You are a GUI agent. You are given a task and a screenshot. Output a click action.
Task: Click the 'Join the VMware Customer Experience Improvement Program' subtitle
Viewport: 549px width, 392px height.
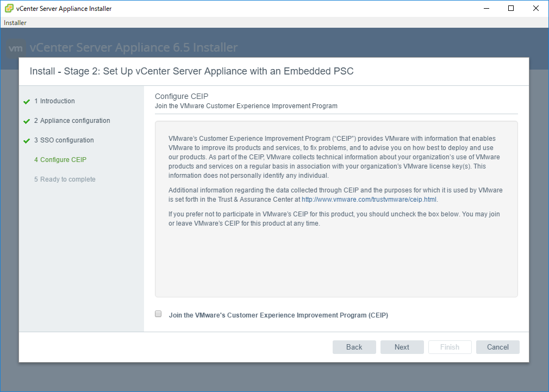click(x=246, y=106)
